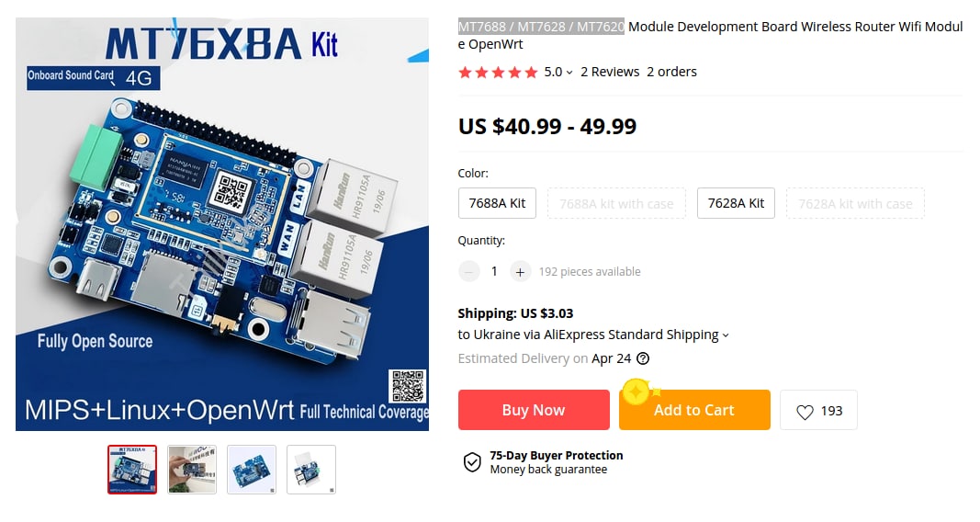Click the gold coin icon on Add to Cart

pyautogui.click(x=636, y=392)
